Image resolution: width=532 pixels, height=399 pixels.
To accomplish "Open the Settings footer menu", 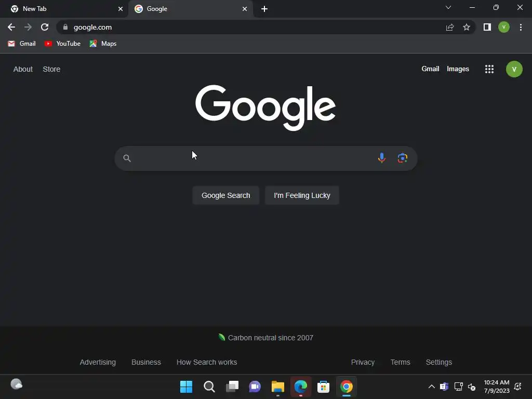I will [438, 362].
